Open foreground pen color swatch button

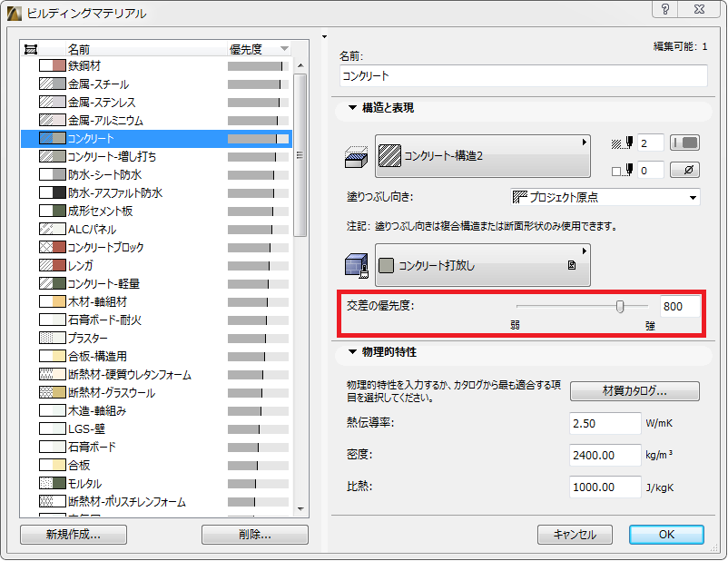(x=684, y=143)
